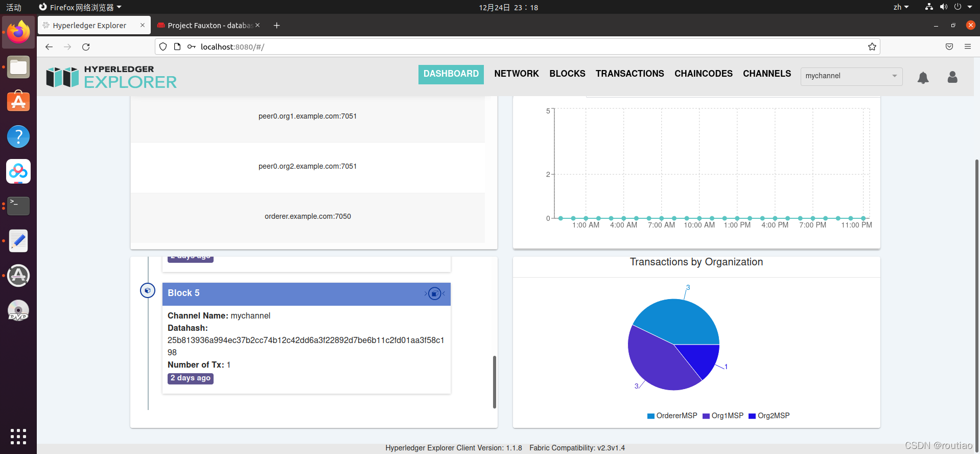The image size is (980, 454).
Task: Open Baidu Netdisk from the dock
Action: (x=18, y=171)
